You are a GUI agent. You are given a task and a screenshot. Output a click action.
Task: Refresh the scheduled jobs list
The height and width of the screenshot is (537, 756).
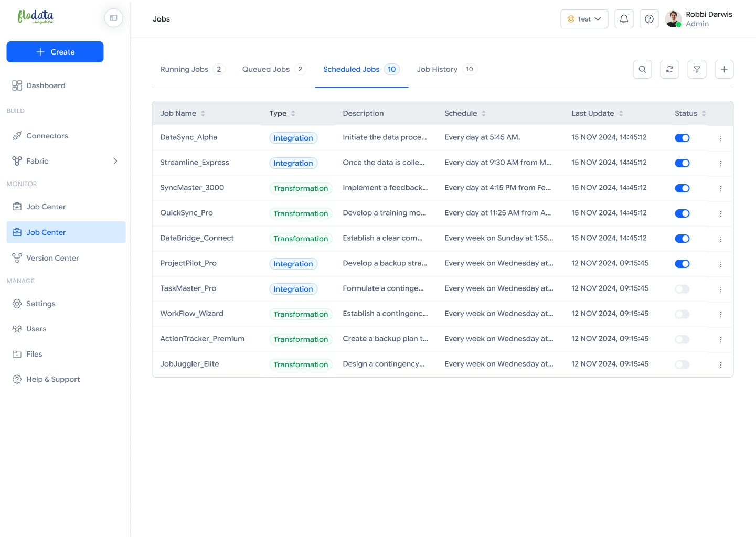tap(669, 69)
